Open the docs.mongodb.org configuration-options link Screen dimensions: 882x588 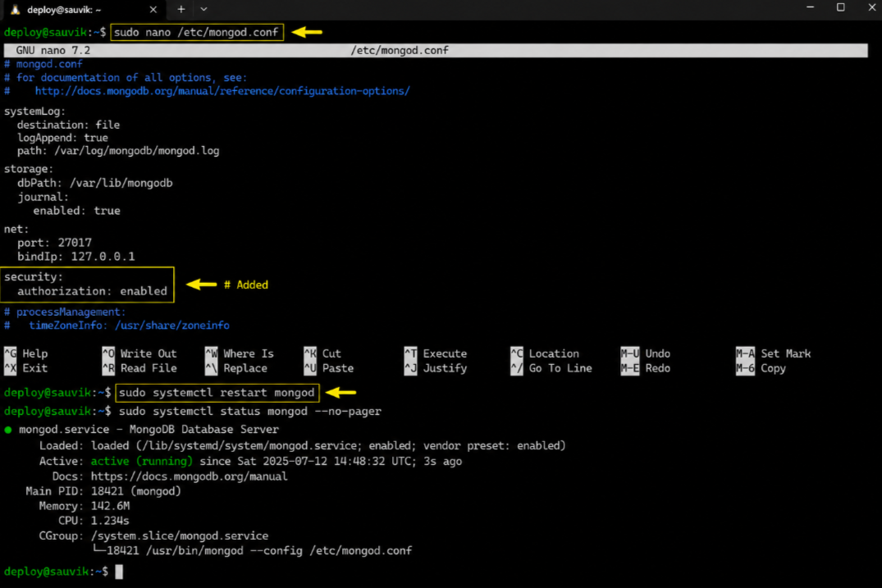pos(222,91)
